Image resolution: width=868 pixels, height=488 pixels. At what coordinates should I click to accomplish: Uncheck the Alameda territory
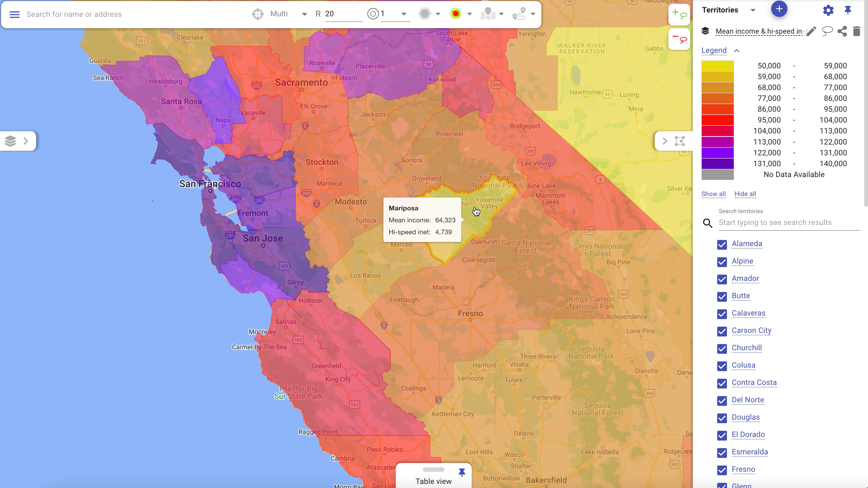click(x=722, y=245)
